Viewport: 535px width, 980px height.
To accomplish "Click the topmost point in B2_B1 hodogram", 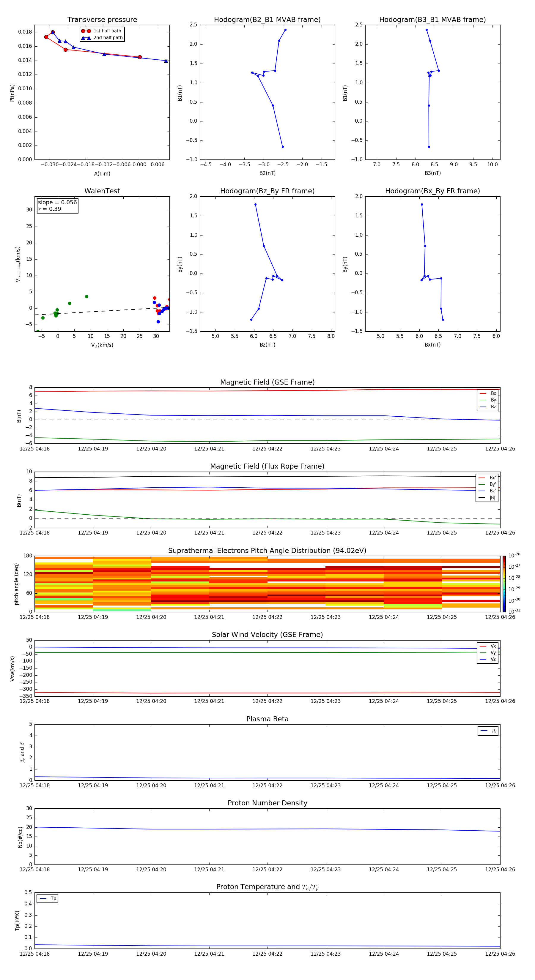I will pos(285,30).
